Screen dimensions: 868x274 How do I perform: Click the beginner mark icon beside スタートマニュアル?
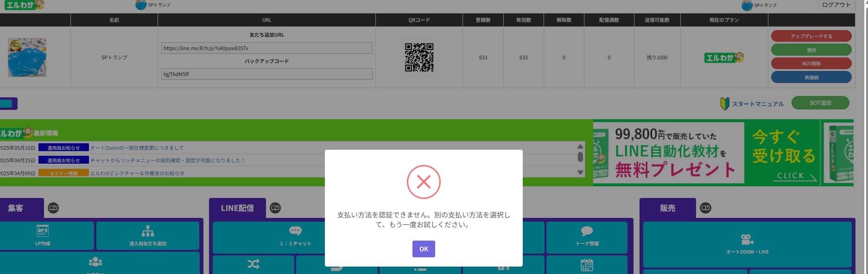725,104
